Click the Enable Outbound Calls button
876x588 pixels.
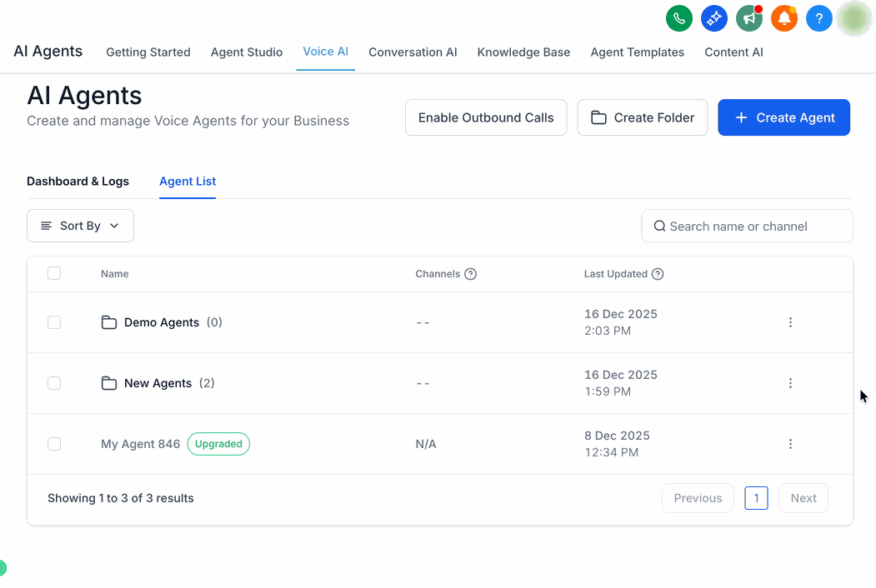click(486, 117)
